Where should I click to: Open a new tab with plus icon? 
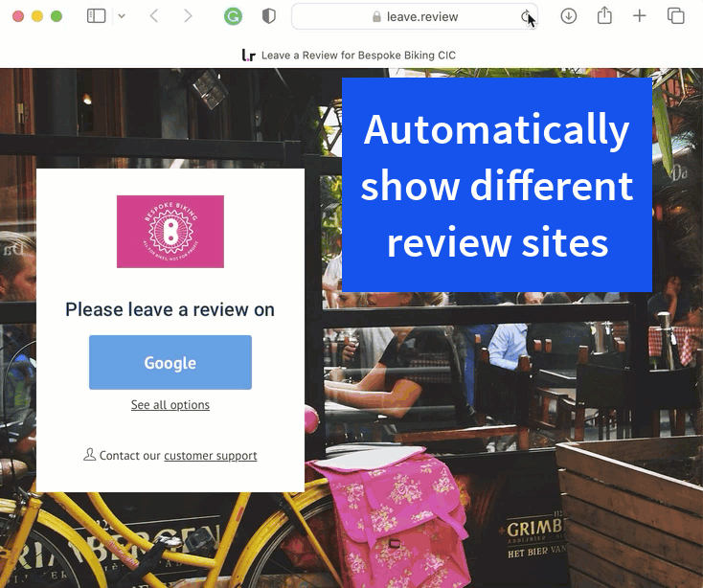(x=640, y=16)
